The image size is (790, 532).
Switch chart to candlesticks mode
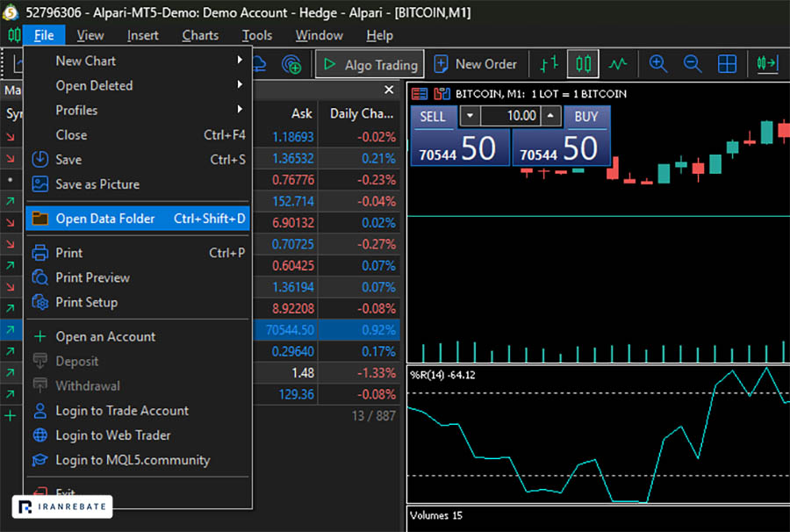[583, 64]
